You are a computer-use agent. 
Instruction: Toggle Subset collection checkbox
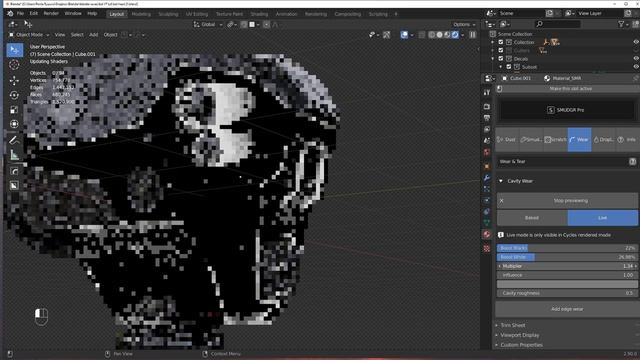coord(509,67)
